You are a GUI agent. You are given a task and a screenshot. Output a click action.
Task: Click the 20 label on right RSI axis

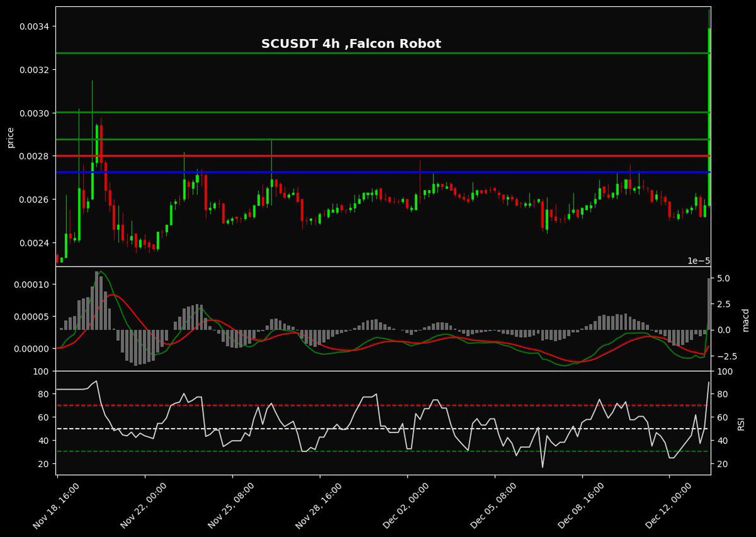coord(722,464)
